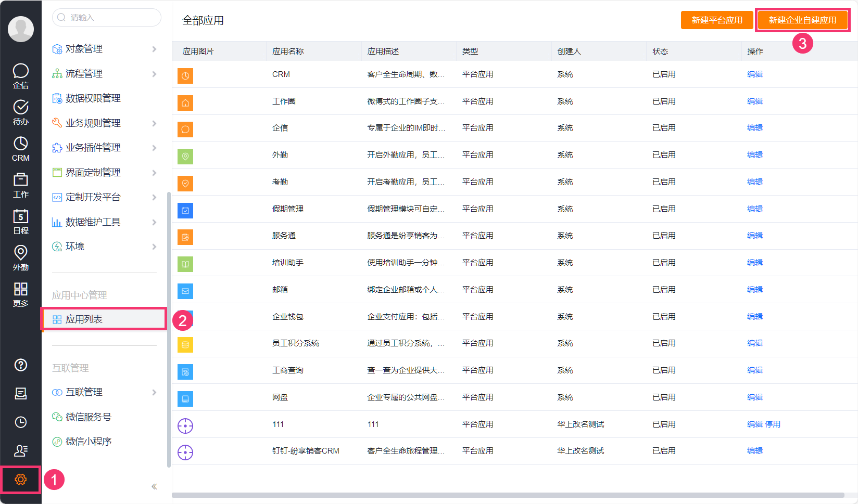The width and height of the screenshot is (858, 504).
Task: Expand the 流程管理 submenu arrow
Action: pyautogui.click(x=154, y=74)
